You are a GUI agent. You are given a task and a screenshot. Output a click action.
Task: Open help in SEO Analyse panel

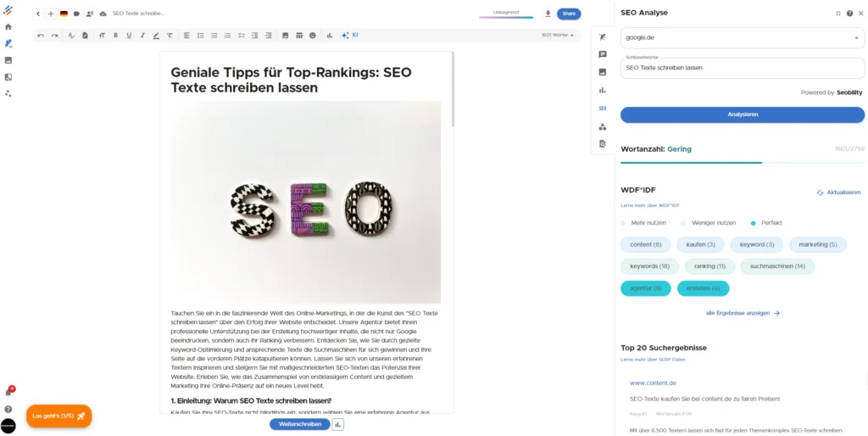[849, 14]
